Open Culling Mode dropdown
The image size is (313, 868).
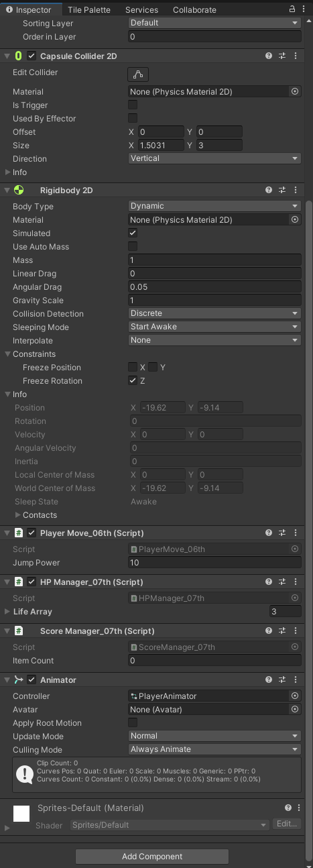click(214, 749)
